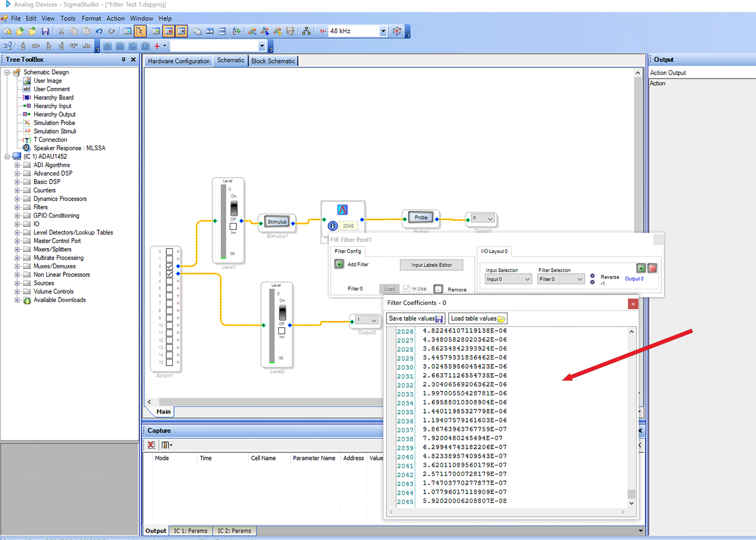Expand the Filters tree node
The width and height of the screenshot is (756, 540).
pyautogui.click(x=17, y=207)
